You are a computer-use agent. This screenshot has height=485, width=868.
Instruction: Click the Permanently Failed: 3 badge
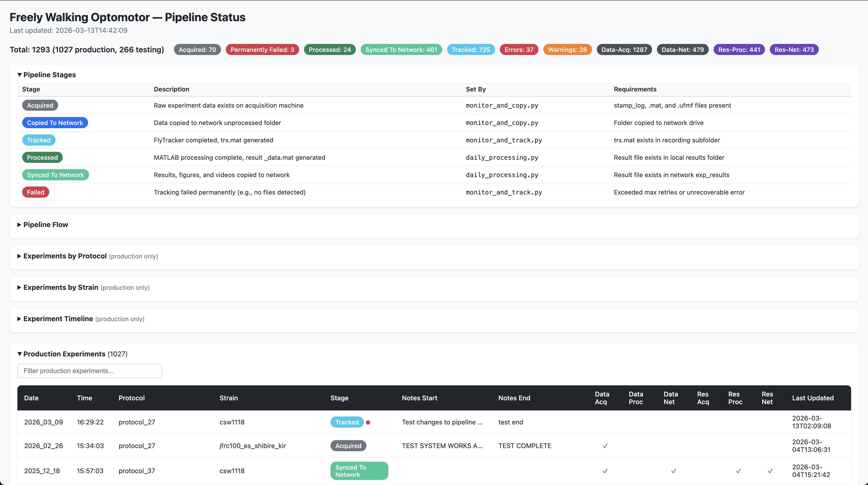262,49
